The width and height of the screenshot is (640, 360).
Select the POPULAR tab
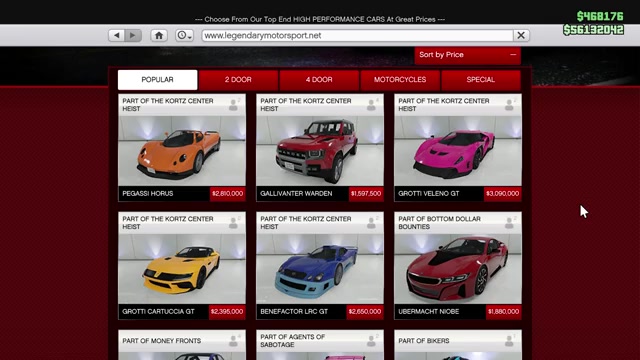(x=158, y=80)
